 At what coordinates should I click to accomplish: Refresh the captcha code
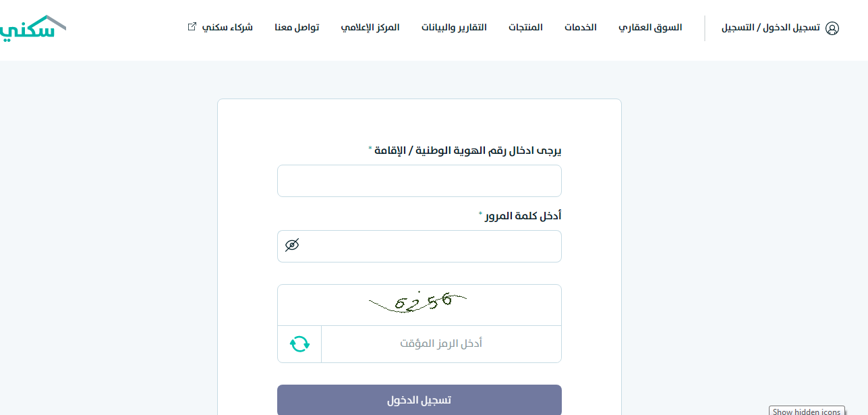click(299, 344)
